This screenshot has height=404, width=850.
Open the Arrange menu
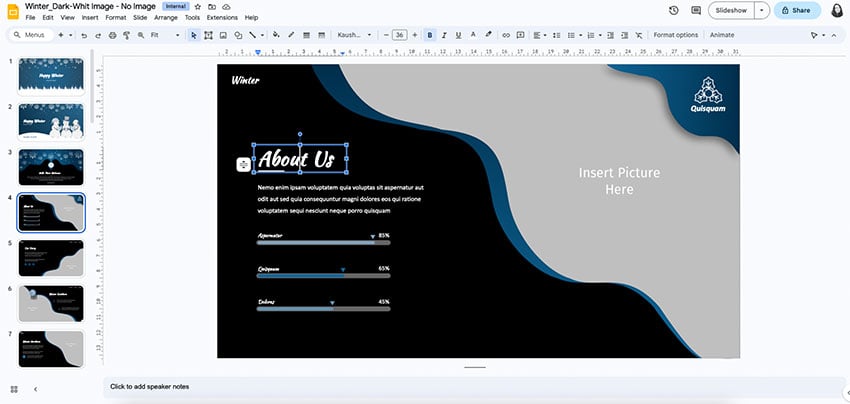(x=166, y=17)
